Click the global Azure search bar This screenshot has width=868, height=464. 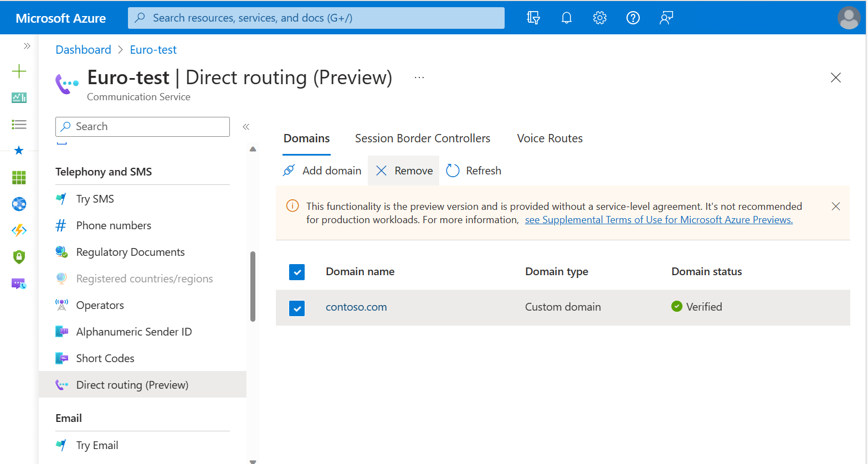(x=316, y=18)
